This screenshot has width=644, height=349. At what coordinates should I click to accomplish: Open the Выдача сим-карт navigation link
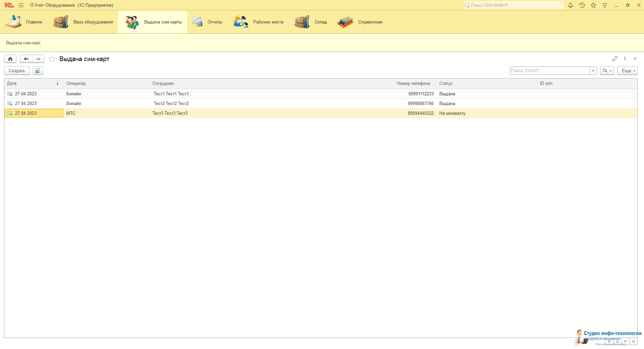click(x=23, y=43)
